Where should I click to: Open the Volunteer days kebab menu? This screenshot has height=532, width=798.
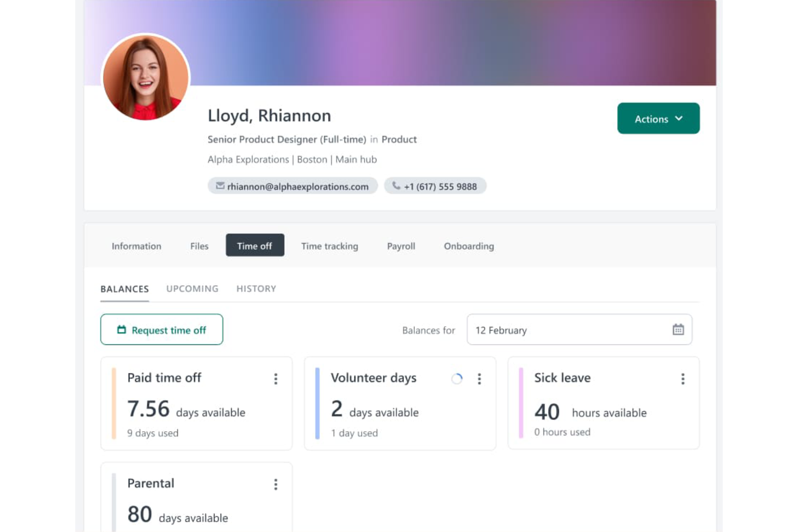coord(479,379)
